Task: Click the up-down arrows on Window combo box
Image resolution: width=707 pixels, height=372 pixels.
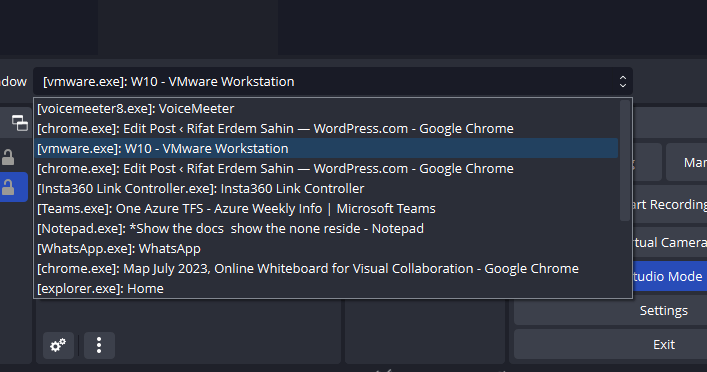Action: pyautogui.click(x=623, y=82)
